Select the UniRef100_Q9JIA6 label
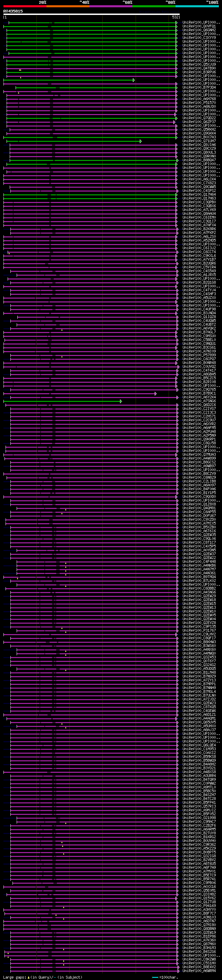This screenshot has height=980, width=222. pos(199,145)
